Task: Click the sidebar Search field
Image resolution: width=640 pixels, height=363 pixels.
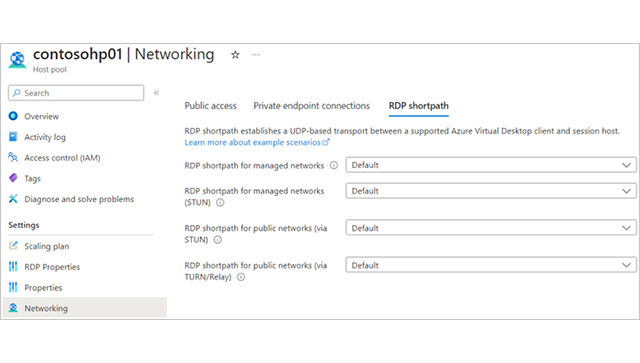Action: click(76, 93)
